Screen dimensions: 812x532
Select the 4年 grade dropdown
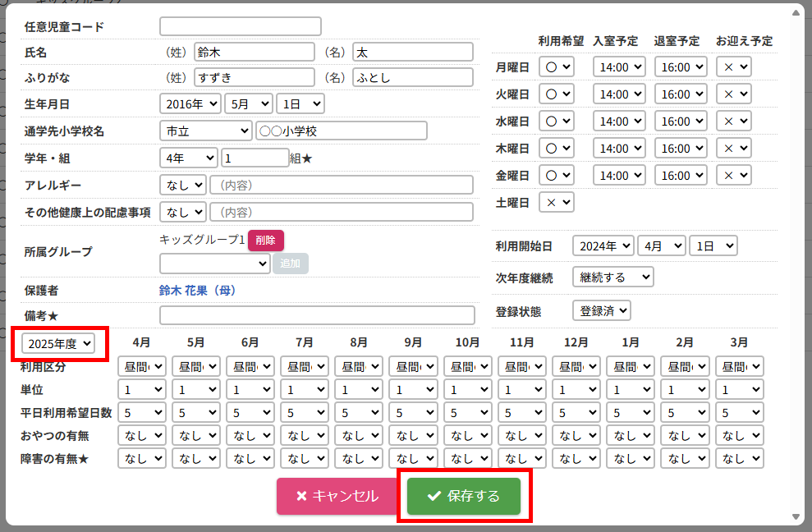(188, 158)
